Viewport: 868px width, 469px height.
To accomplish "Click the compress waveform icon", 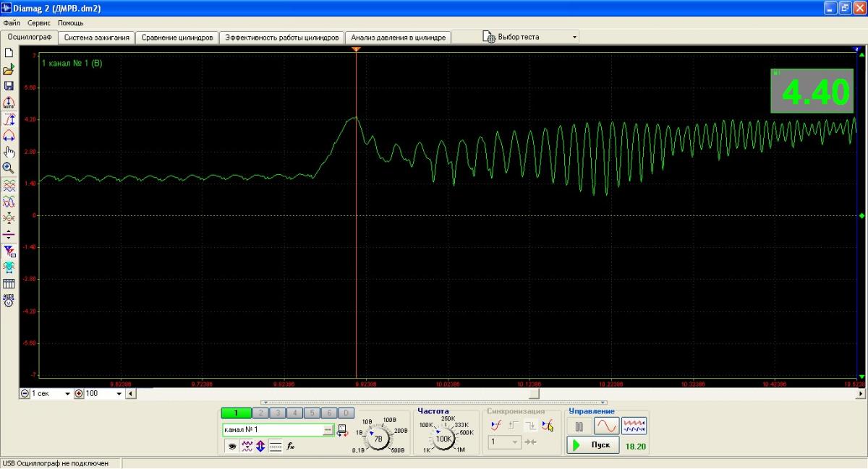I will [x=9, y=218].
